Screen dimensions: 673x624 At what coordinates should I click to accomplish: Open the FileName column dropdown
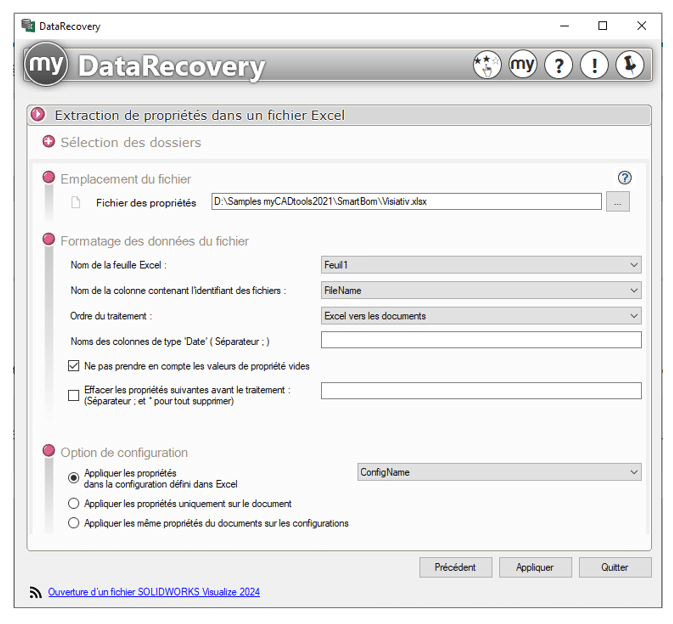coord(481,290)
